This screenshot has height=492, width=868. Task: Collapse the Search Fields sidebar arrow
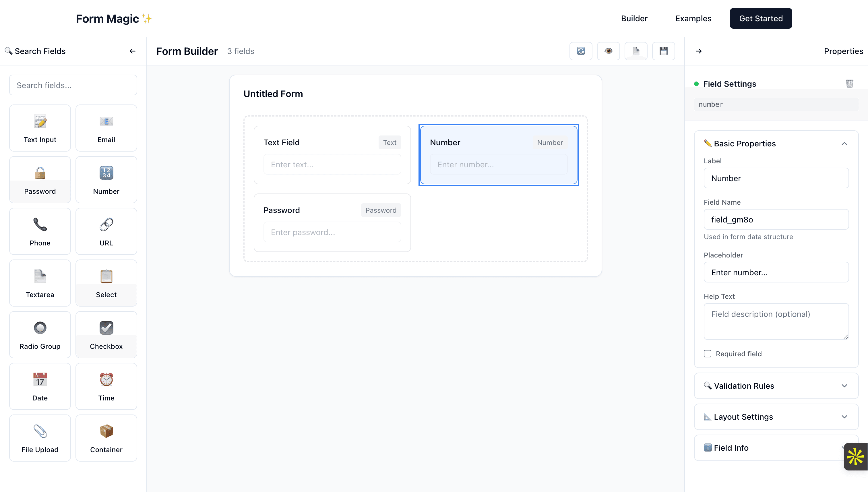click(x=132, y=51)
